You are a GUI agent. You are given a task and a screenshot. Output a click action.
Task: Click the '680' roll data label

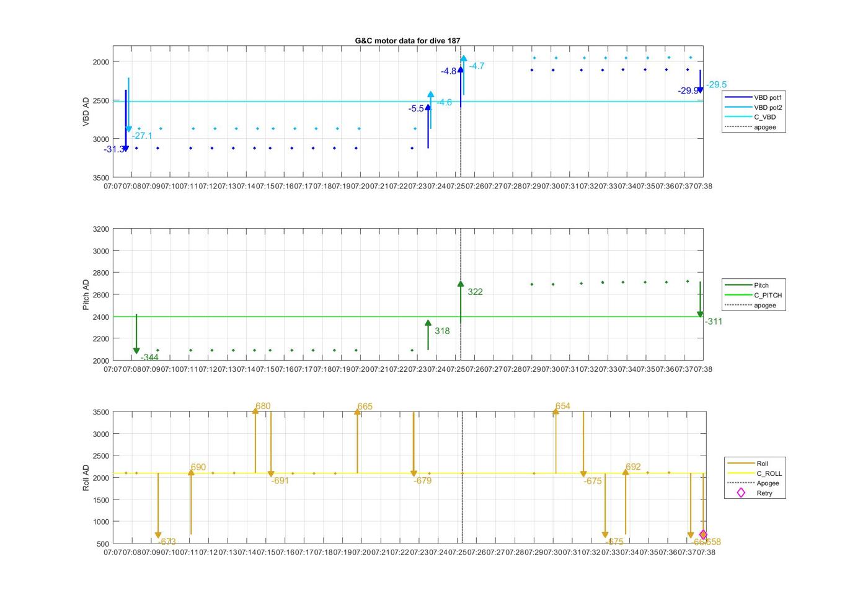coord(263,406)
